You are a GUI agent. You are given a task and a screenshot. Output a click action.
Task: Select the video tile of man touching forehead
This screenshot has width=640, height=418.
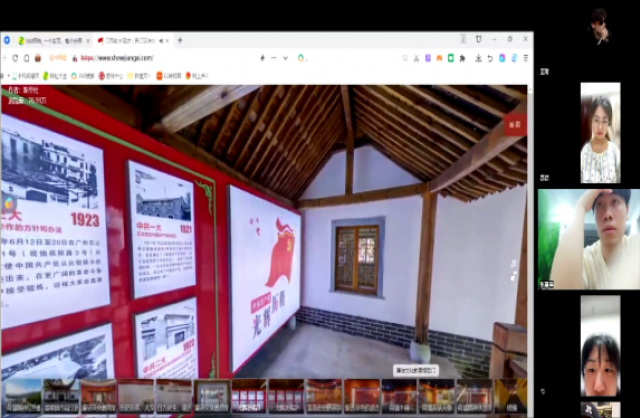[x=589, y=239]
